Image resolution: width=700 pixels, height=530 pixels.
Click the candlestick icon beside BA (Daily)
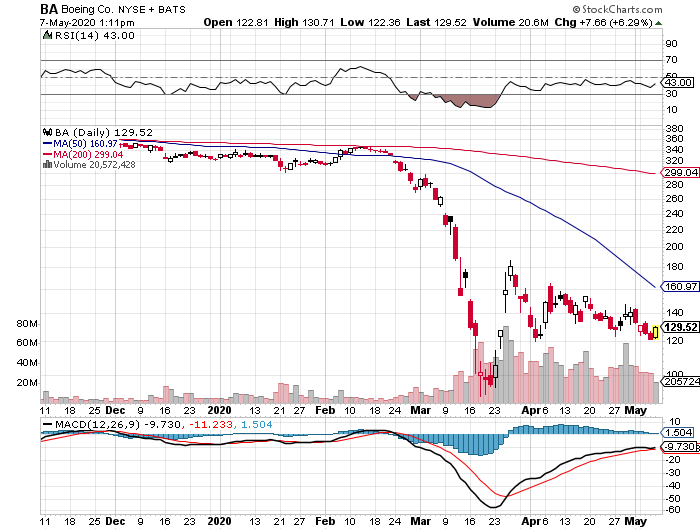click(46, 131)
